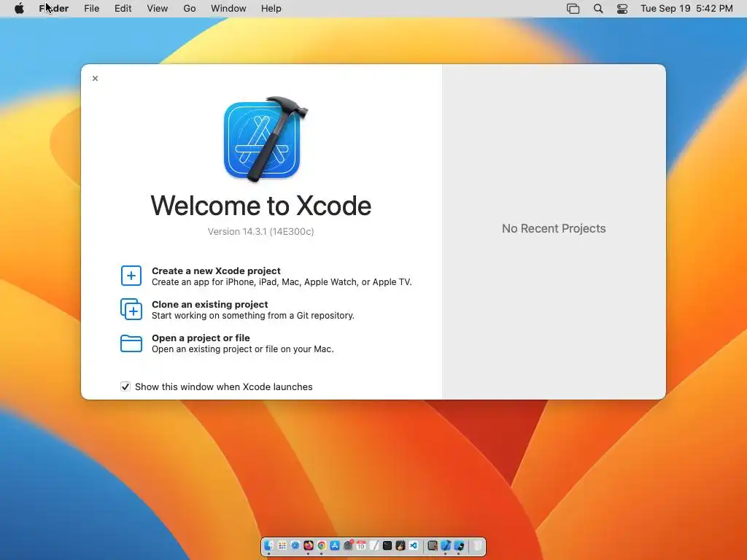Viewport: 747px width, 560px height.
Task: Click the Version 14.3.1 (14E300c) text
Action: [x=261, y=231]
